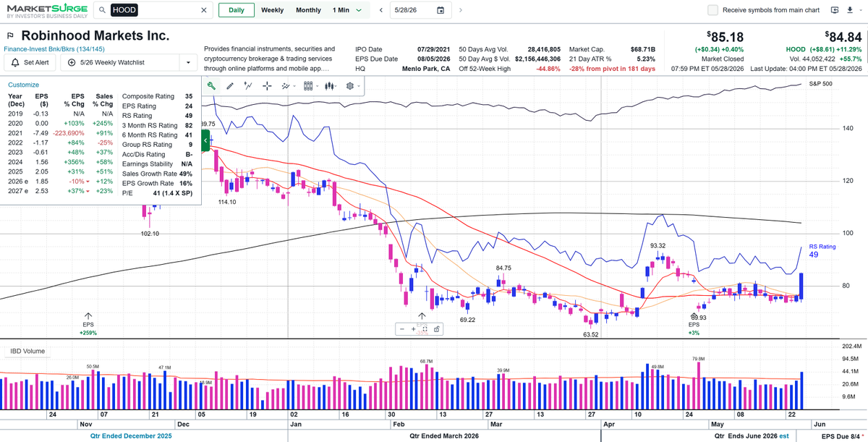Open the Customize data panel link

24,85
